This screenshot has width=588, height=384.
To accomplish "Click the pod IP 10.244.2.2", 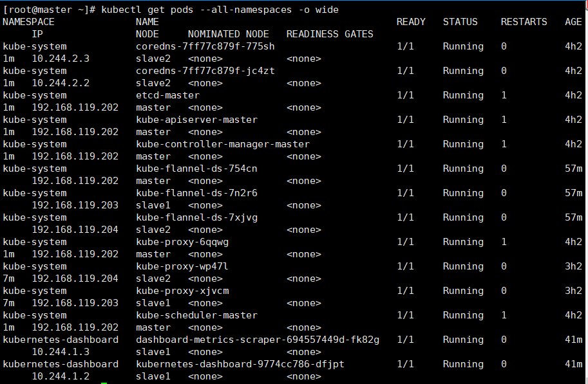I will (x=61, y=83).
